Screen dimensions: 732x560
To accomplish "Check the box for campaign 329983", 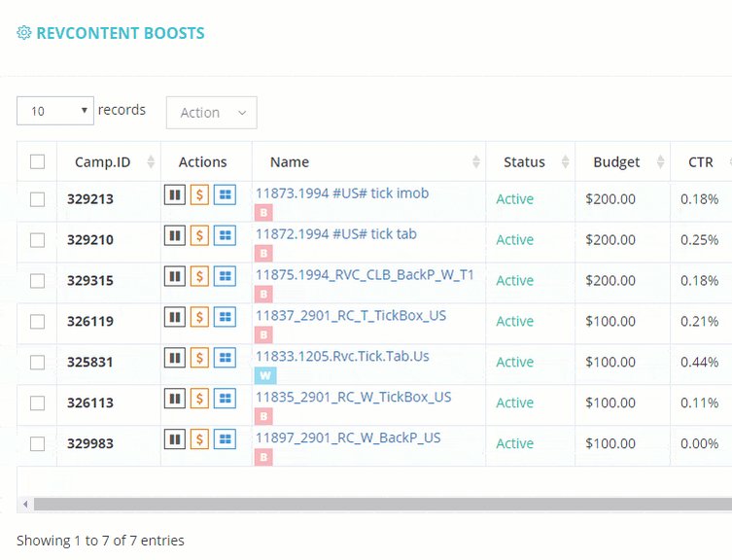I will (37, 443).
